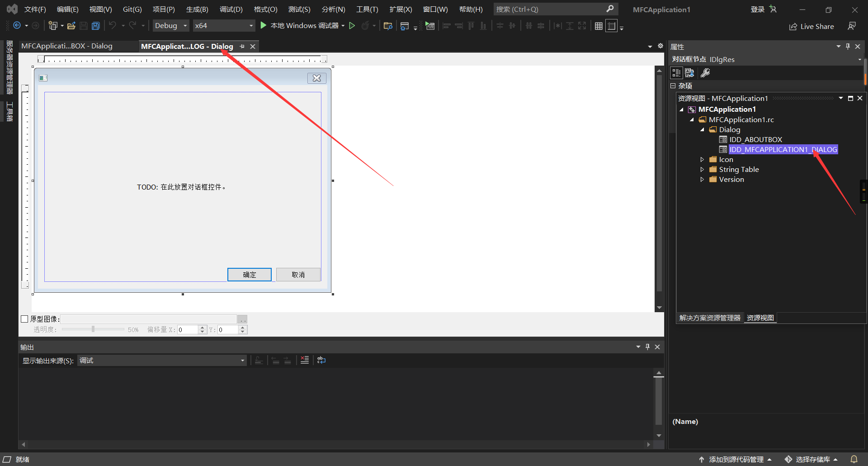Increase offset X with up stepper
This screenshot has width=868, height=466.
(x=203, y=328)
